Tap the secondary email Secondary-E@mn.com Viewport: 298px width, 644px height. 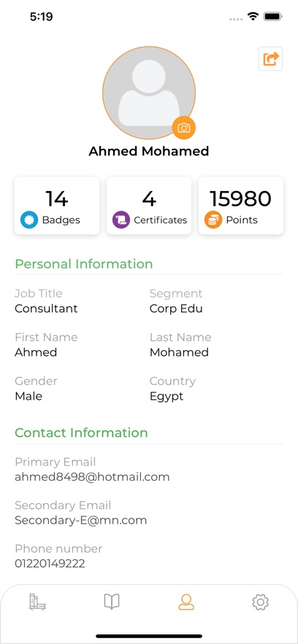80,520
